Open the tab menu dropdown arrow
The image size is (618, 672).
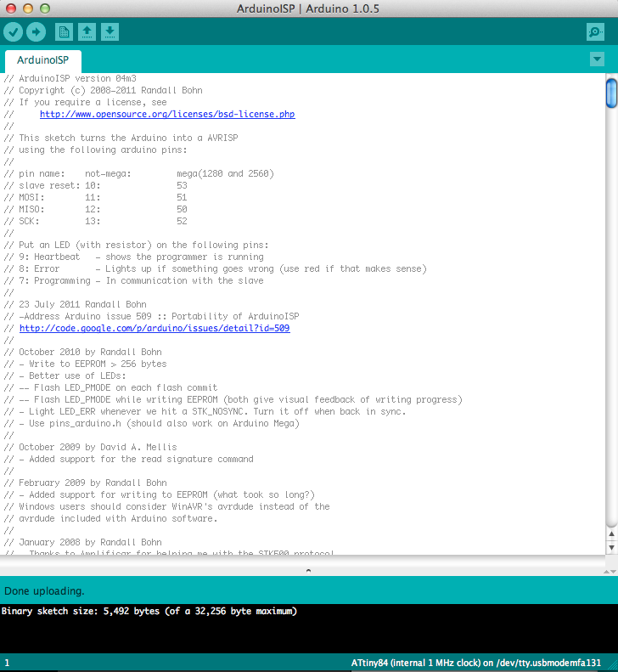pyautogui.click(x=597, y=59)
